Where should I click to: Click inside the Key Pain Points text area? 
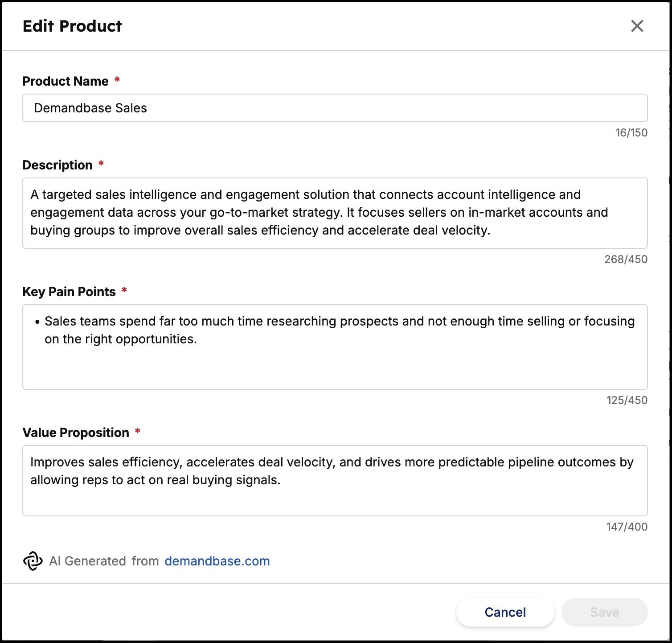coord(335,347)
